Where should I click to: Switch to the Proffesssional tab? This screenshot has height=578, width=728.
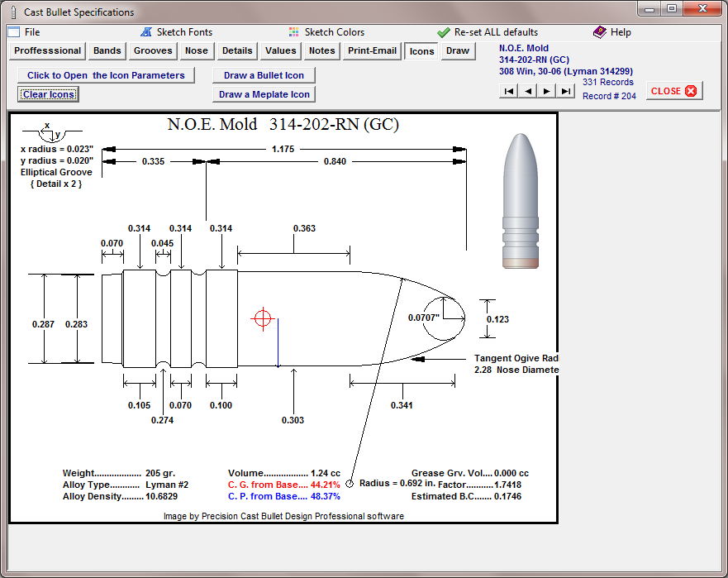coord(47,50)
